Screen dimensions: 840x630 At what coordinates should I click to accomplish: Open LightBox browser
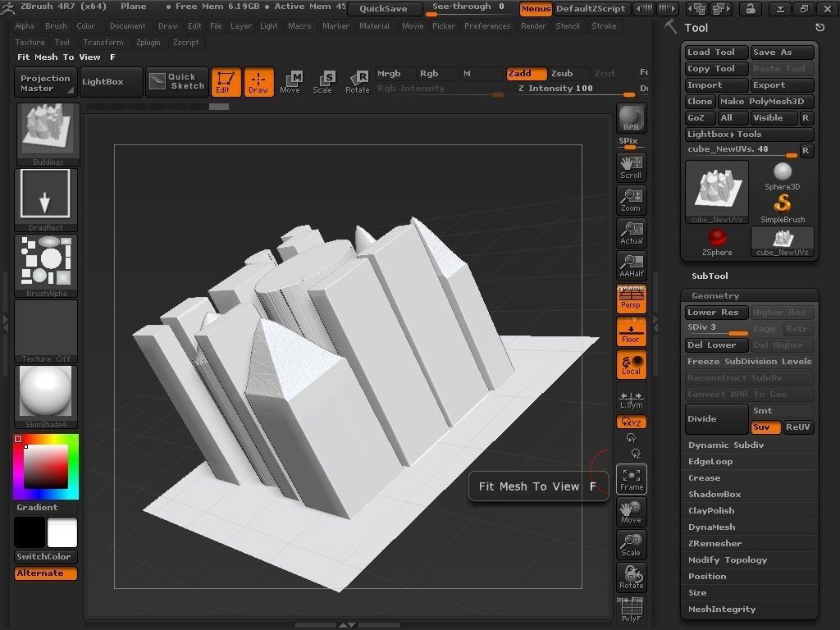[111, 82]
